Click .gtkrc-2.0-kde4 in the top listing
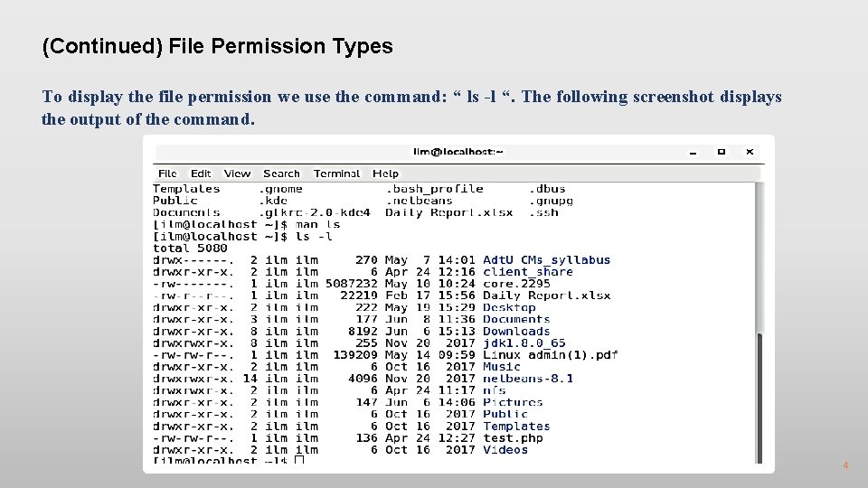This screenshot has width=868, height=488. point(315,213)
